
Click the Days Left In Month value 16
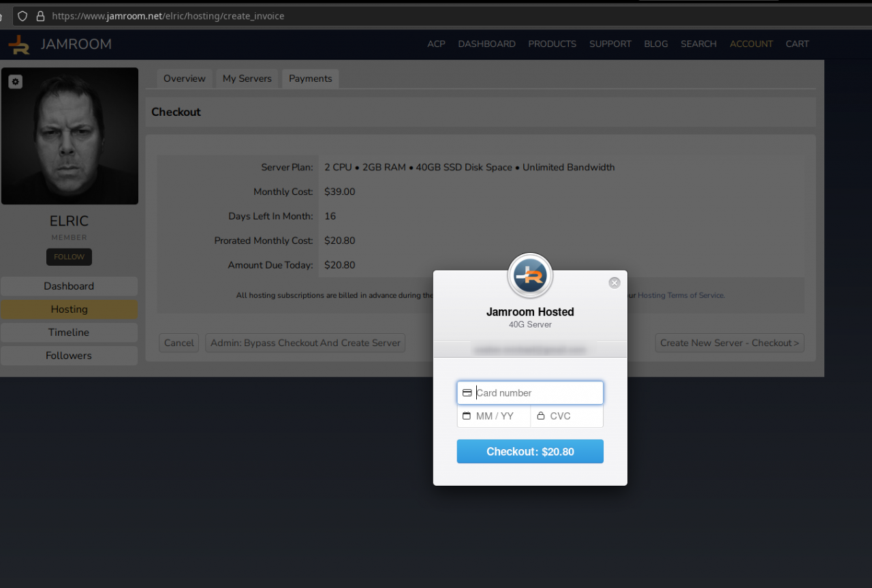[x=330, y=217]
